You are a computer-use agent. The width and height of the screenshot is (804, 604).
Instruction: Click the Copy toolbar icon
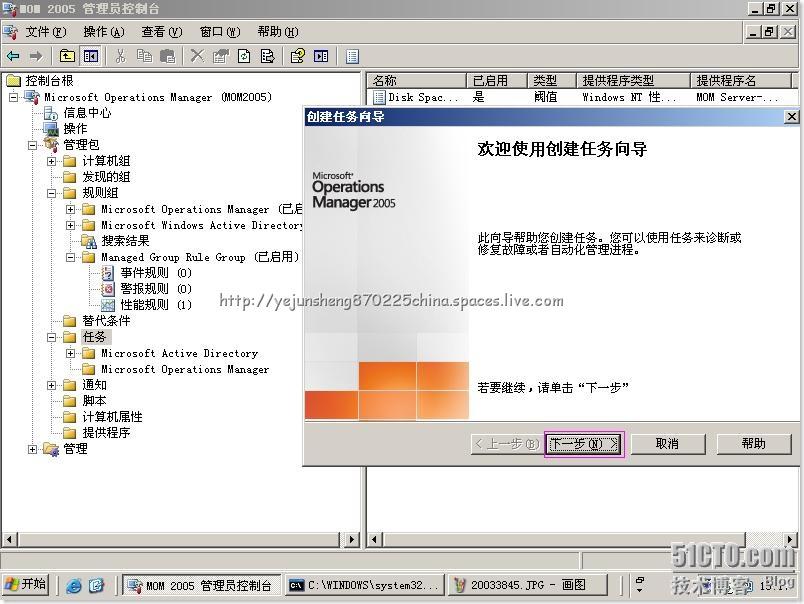coord(144,56)
